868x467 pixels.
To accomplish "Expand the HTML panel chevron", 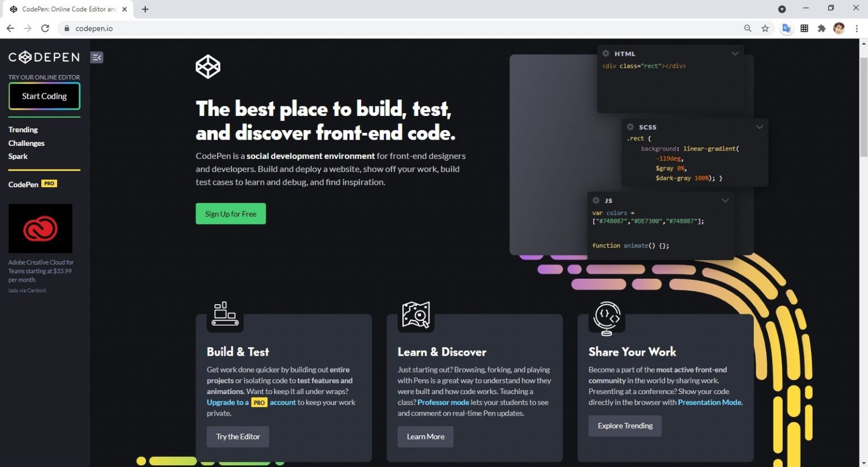I will click(735, 54).
